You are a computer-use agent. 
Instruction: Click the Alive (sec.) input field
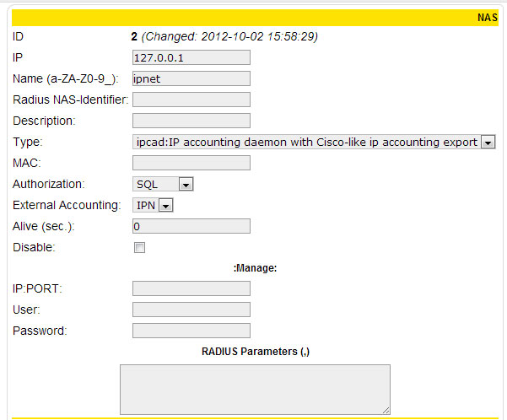click(191, 226)
